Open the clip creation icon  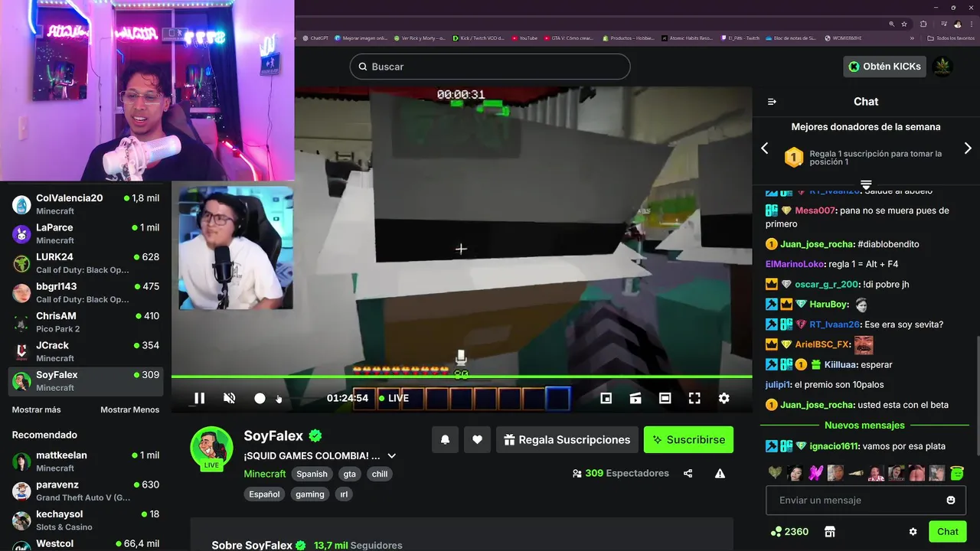tap(635, 398)
